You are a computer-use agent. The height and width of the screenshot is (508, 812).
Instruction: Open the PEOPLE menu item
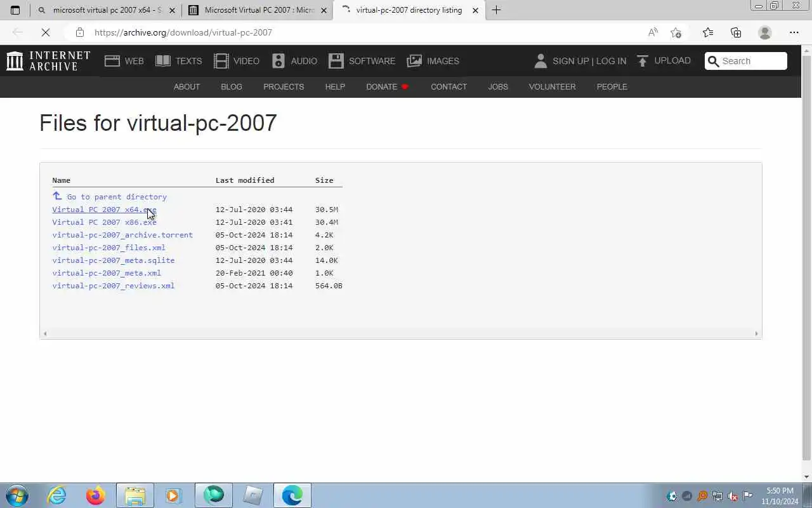tap(612, 87)
